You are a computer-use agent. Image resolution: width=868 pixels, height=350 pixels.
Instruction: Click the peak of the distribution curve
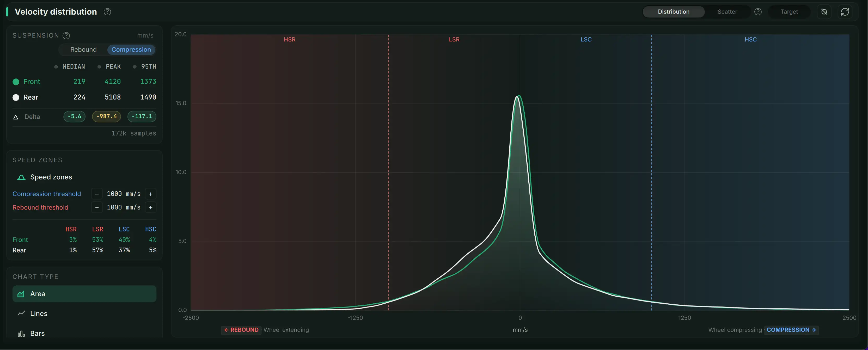tap(519, 96)
